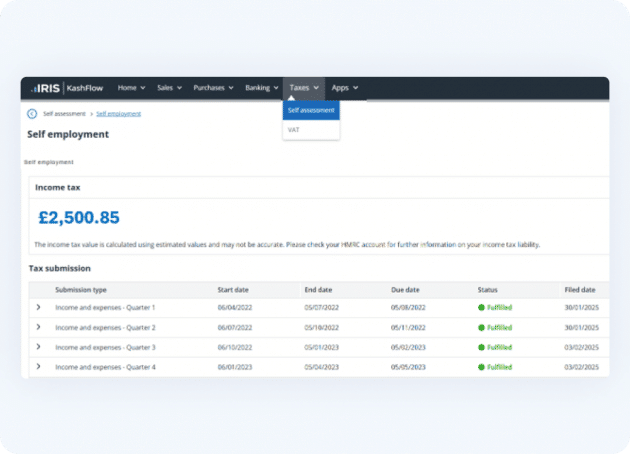This screenshot has width=630, height=454.
Task: Expand the Quarter 3 submission row
Action: click(x=38, y=347)
